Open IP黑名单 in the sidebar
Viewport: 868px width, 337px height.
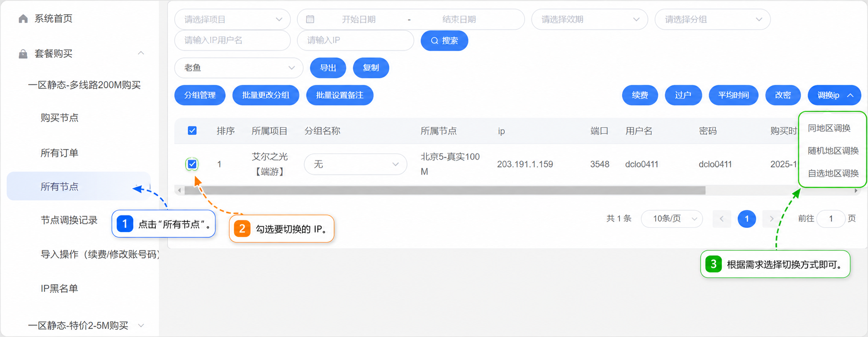(60, 289)
